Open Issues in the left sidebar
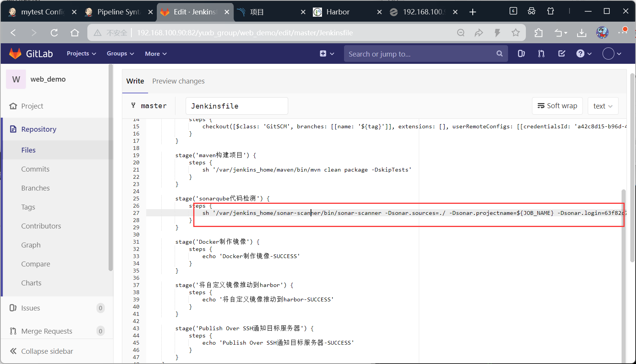 coord(30,308)
